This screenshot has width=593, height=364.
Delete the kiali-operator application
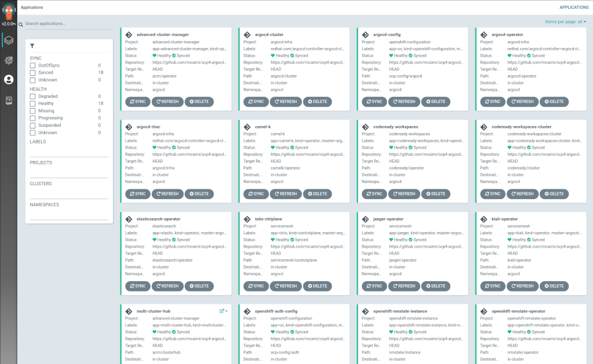pyautogui.click(x=554, y=286)
